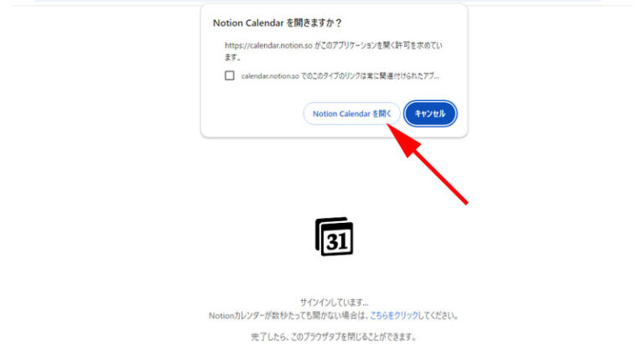This screenshot has width=644, height=362.
Task: Click the light blue bar at page top
Action: coord(319,1)
